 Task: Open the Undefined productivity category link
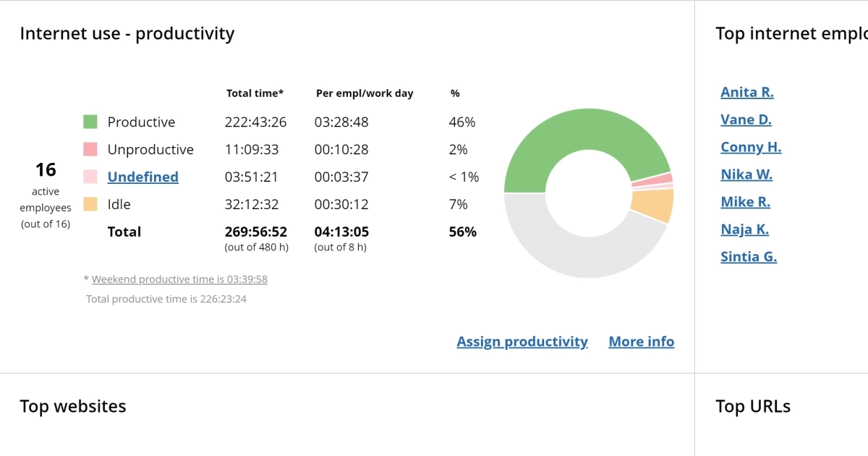pos(142,177)
